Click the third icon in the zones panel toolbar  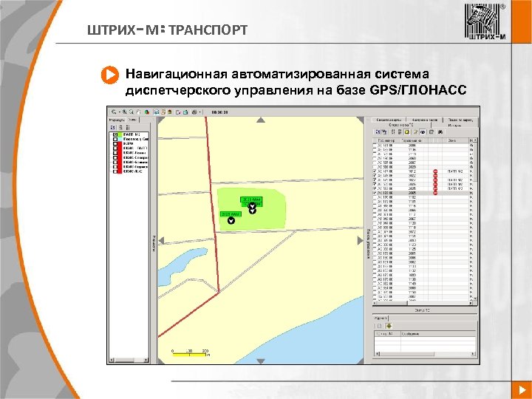[x=128, y=127]
